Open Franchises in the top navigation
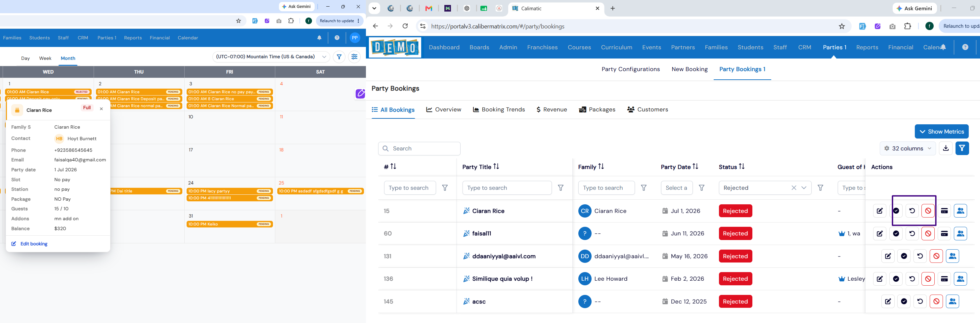Viewport: 980px width, 323px height. point(542,47)
